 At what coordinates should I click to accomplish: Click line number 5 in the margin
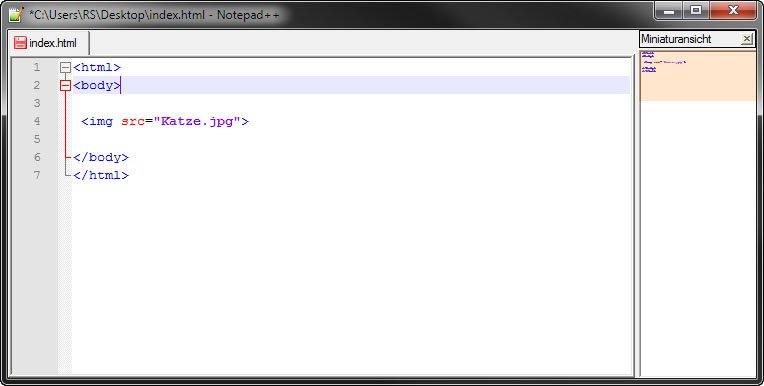37,139
